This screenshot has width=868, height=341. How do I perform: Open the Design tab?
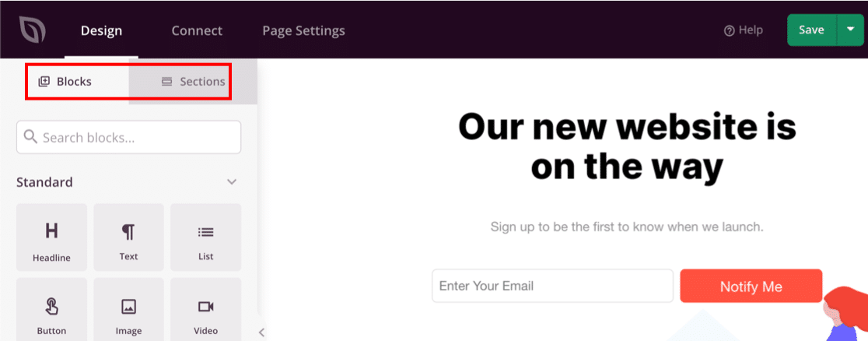click(101, 30)
